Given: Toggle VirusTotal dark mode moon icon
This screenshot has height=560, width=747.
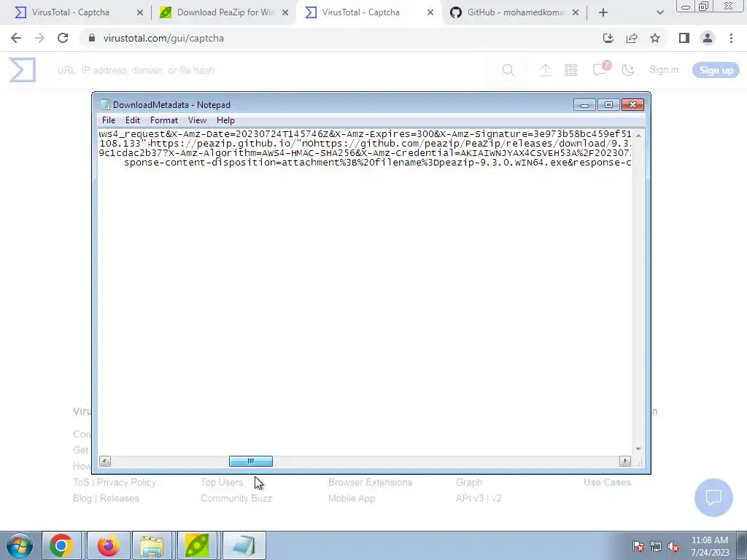Looking at the screenshot, I should [628, 71].
